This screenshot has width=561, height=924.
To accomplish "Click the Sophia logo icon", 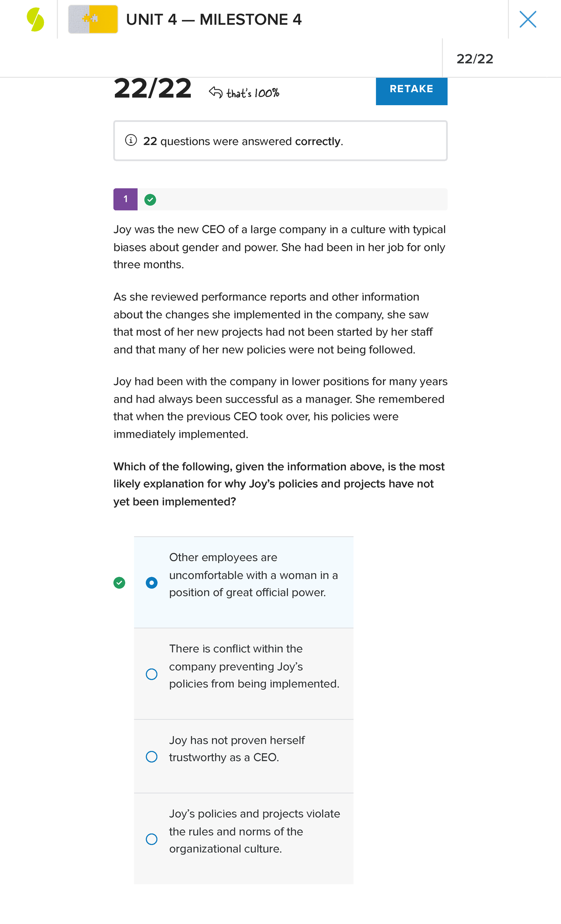I will pos(36,19).
